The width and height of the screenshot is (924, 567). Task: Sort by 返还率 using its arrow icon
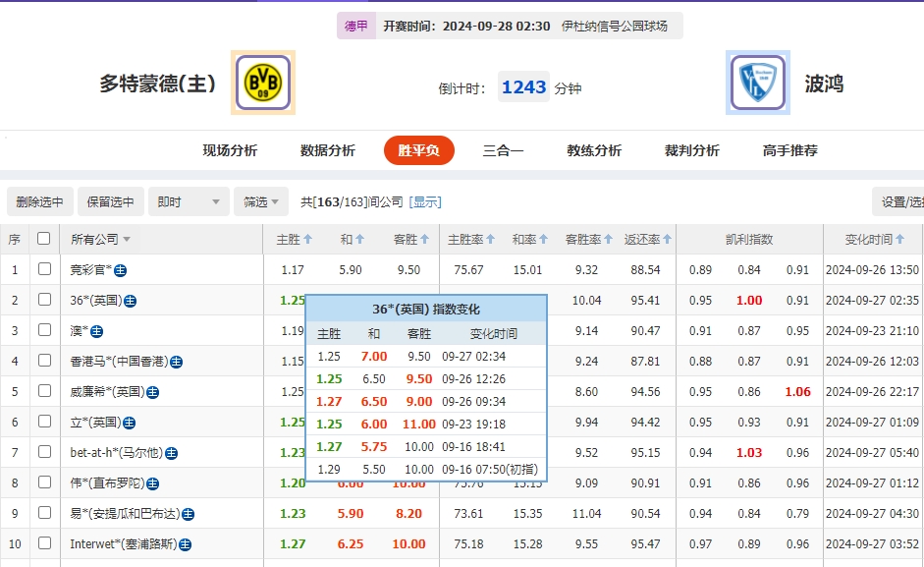point(666,238)
